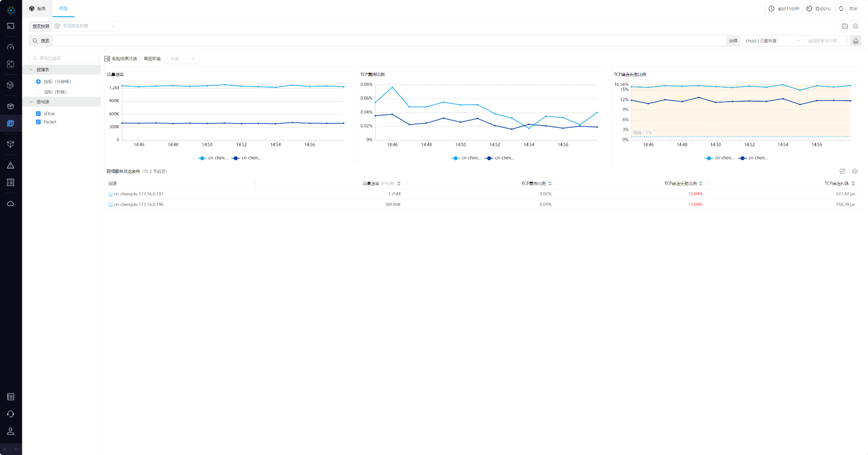Uncheck the xFlow checkbox
The width and height of the screenshot is (868, 455).
39,114
